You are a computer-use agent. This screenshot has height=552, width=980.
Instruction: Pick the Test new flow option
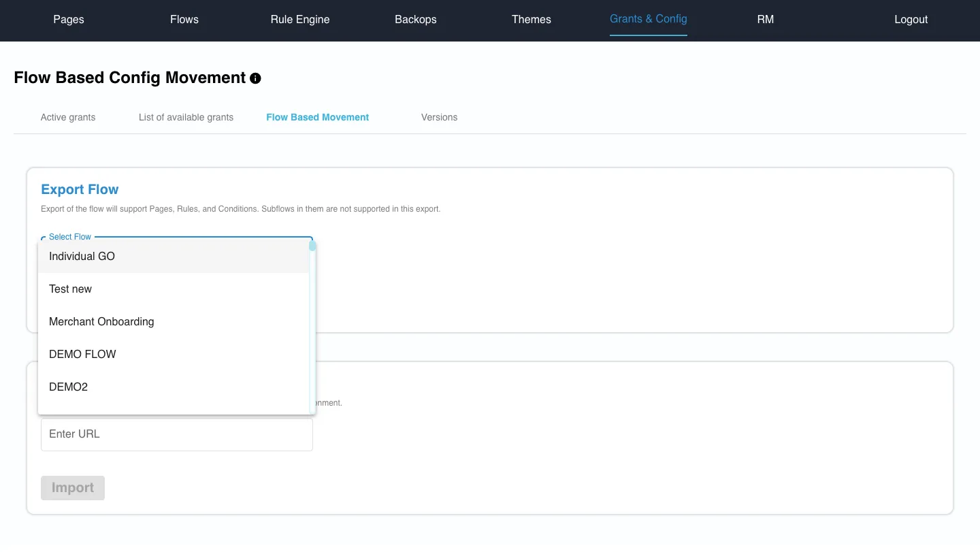tap(174, 289)
